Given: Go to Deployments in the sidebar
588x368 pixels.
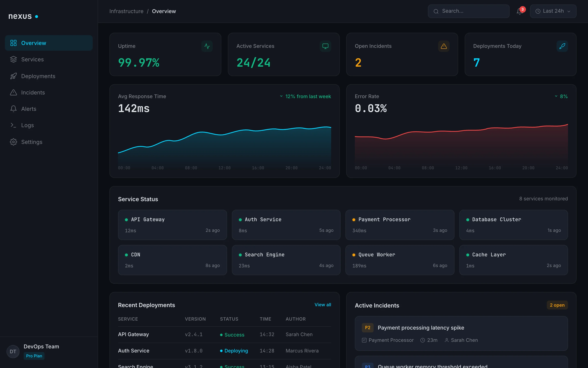Looking at the screenshot, I should 49,76.
